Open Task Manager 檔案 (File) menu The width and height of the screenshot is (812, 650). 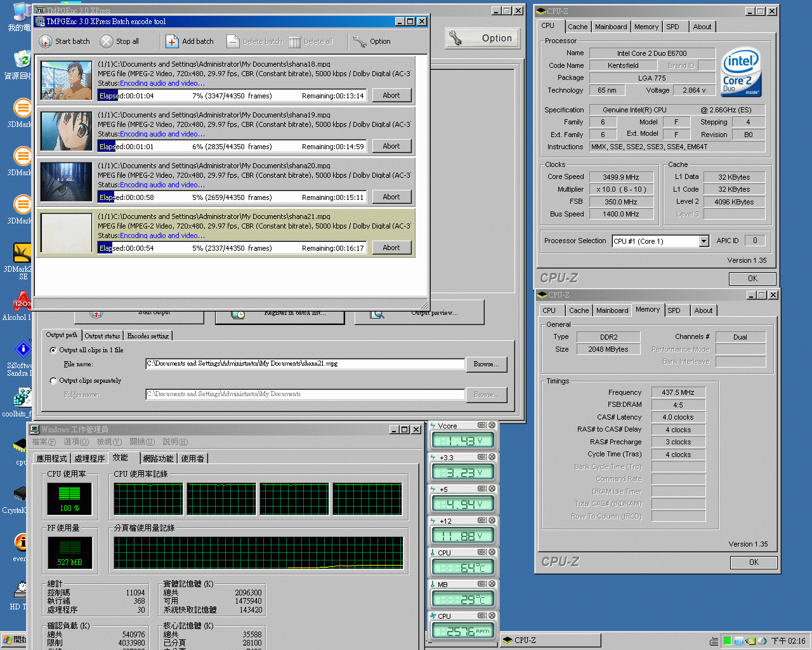coord(44,442)
